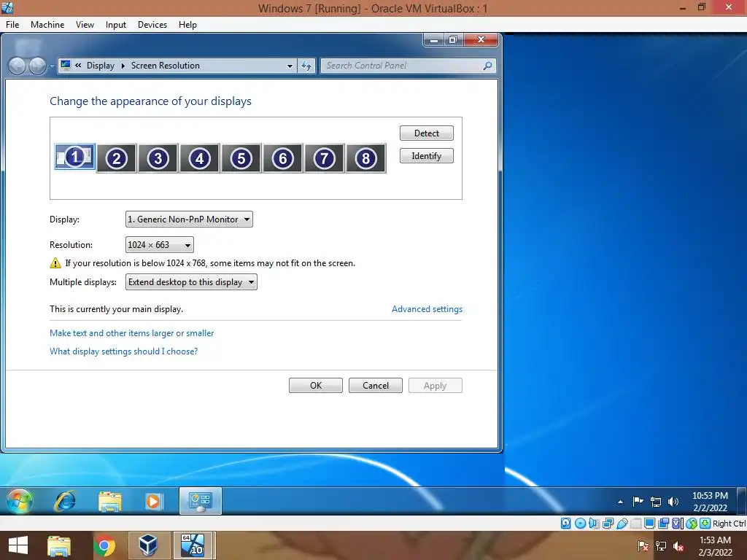
Task: Click VirtualBox USB devices indicator
Action: pyautogui.click(x=622, y=524)
